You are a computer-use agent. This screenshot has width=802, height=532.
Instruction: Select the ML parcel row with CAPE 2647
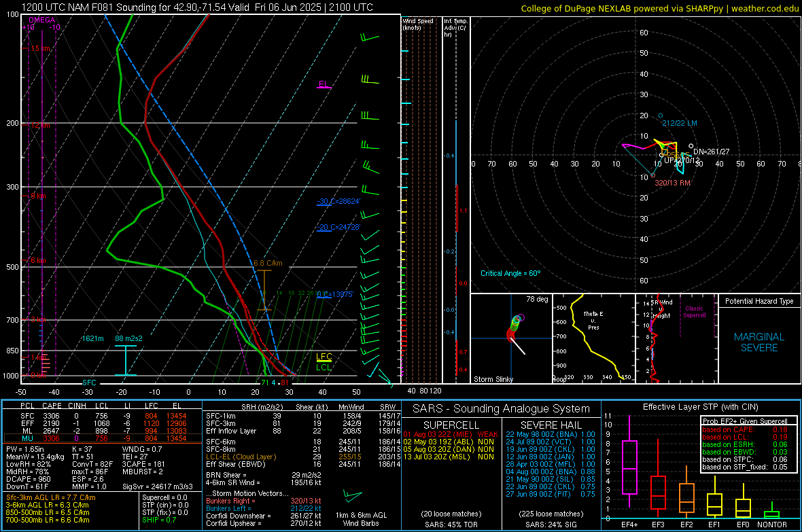coord(103,431)
